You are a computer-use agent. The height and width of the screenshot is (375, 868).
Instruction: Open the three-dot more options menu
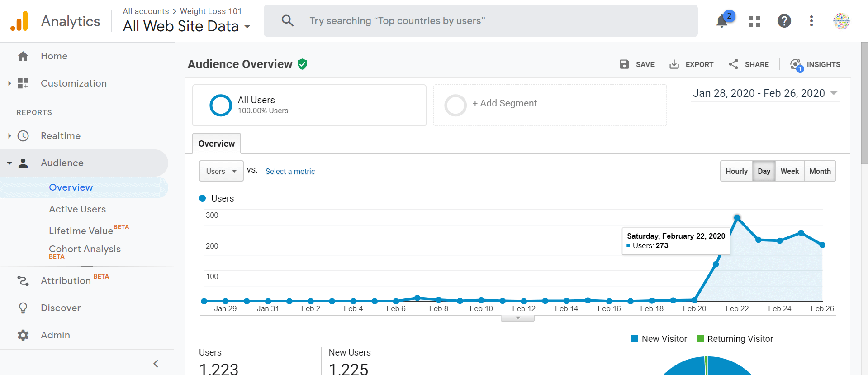click(811, 21)
